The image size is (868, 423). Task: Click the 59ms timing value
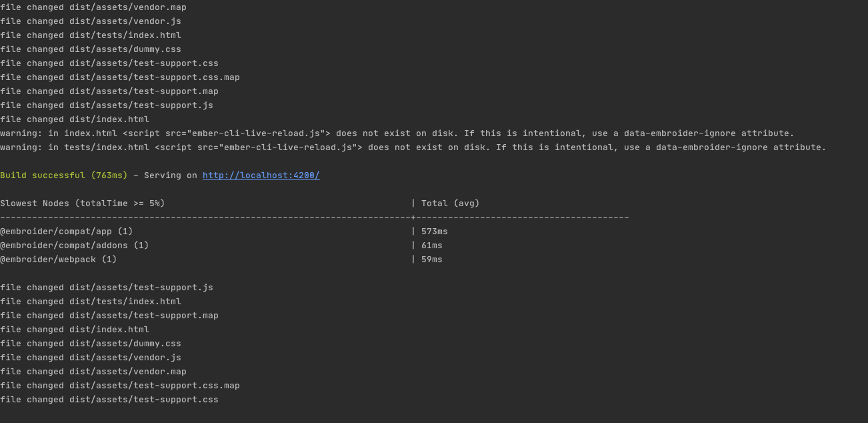(432, 260)
